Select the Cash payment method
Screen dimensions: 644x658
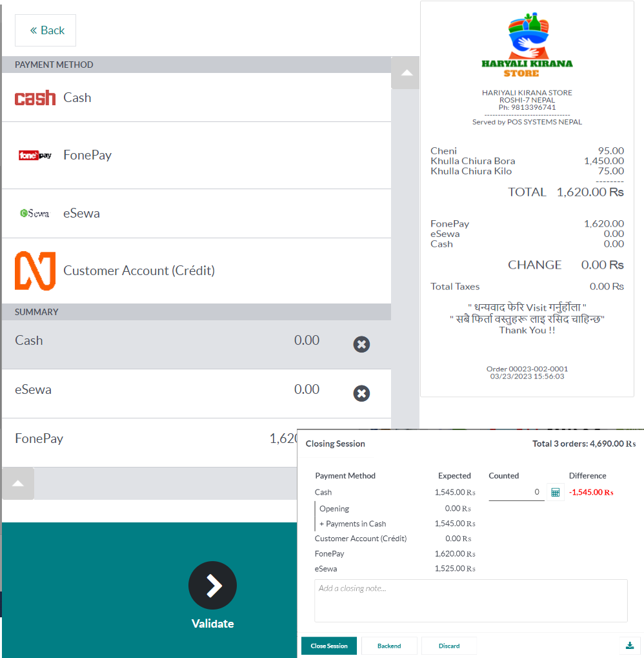196,98
